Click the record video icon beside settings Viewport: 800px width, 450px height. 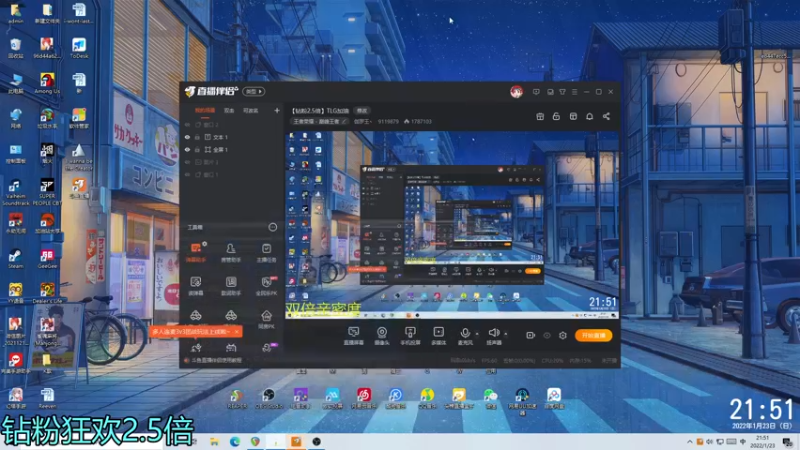tap(531, 335)
